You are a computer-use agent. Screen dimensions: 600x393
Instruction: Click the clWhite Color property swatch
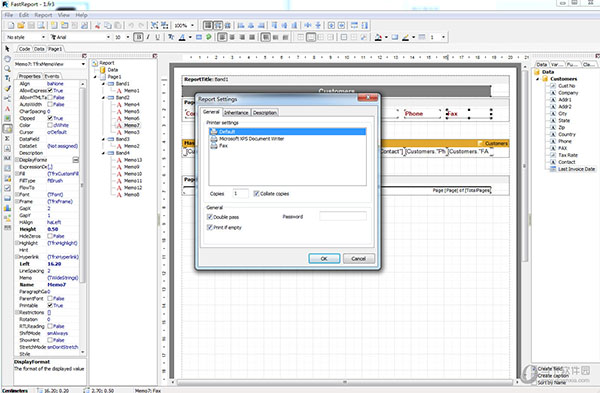pos(50,125)
